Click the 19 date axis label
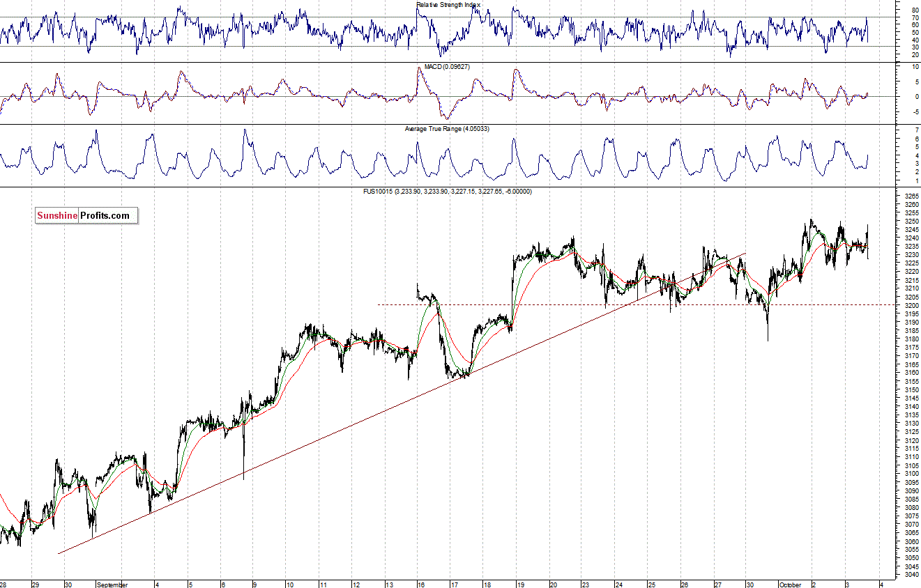Screen dimensions: 921x588 520,584
